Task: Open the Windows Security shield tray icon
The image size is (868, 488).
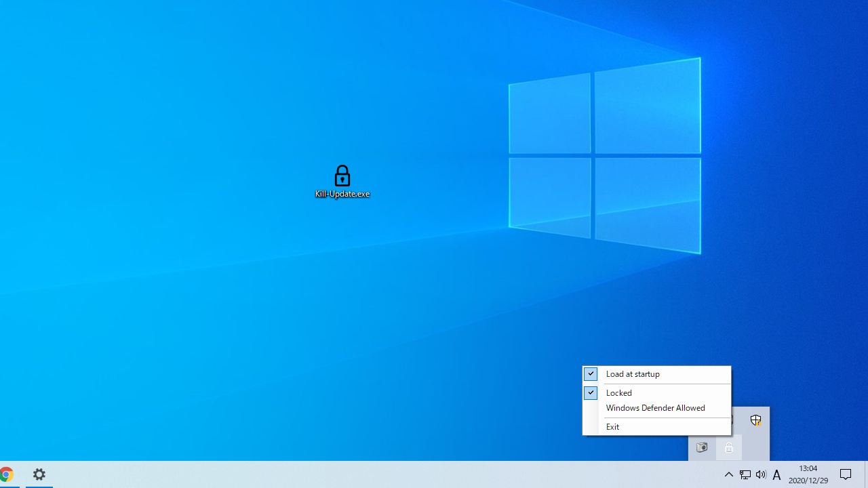Action: (x=756, y=420)
